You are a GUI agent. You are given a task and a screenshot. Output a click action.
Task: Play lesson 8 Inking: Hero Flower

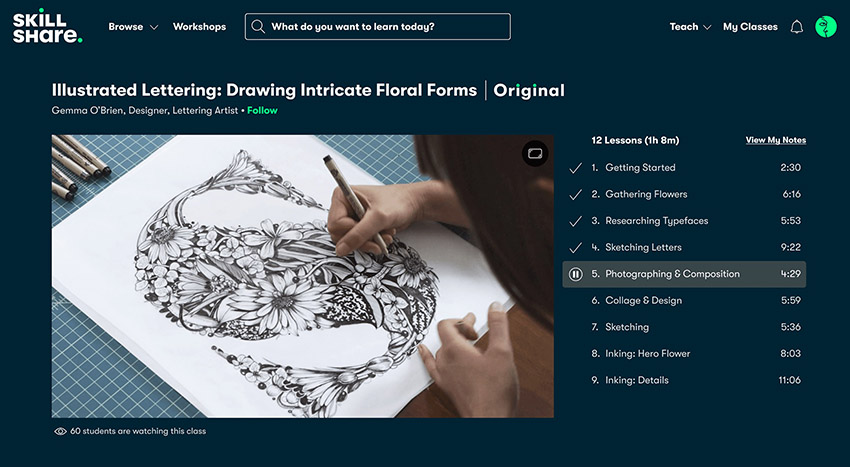(647, 353)
